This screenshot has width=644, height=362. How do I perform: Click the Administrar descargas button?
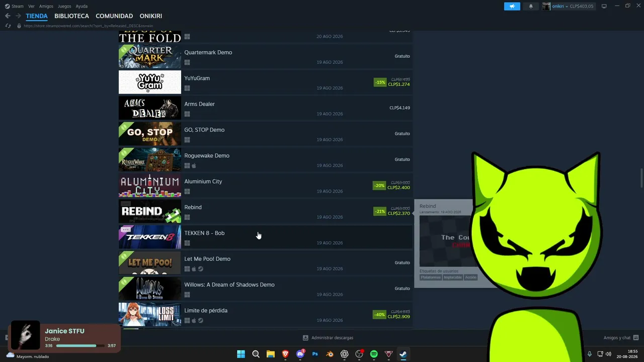coord(328,338)
